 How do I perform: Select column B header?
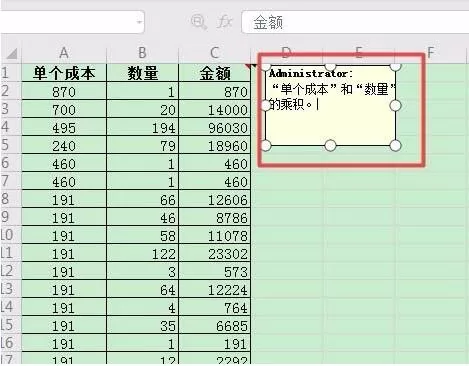coord(143,53)
